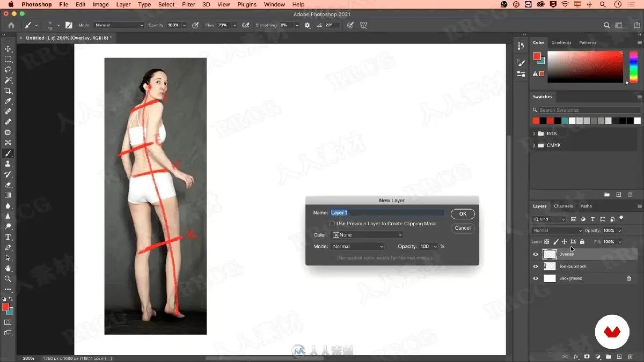Open the Patterns tab
This screenshot has height=362, width=644.
pyautogui.click(x=588, y=42)
